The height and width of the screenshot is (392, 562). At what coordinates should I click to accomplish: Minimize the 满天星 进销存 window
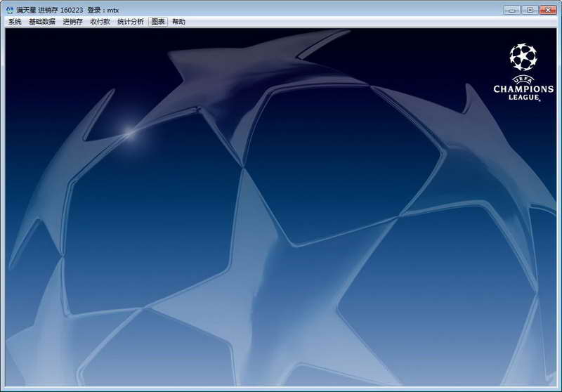[512, 10]
